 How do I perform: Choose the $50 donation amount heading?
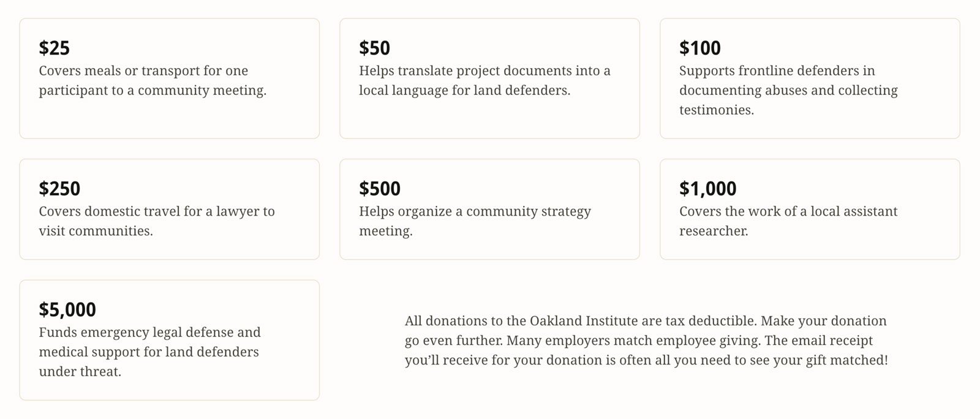tap(374, 48)
